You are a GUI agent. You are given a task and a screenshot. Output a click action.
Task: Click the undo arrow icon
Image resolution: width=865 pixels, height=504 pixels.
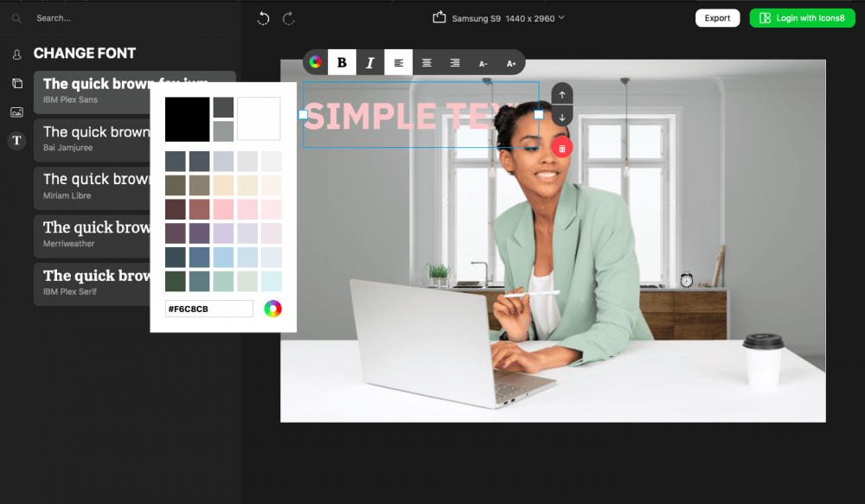(x=264, y=18)
